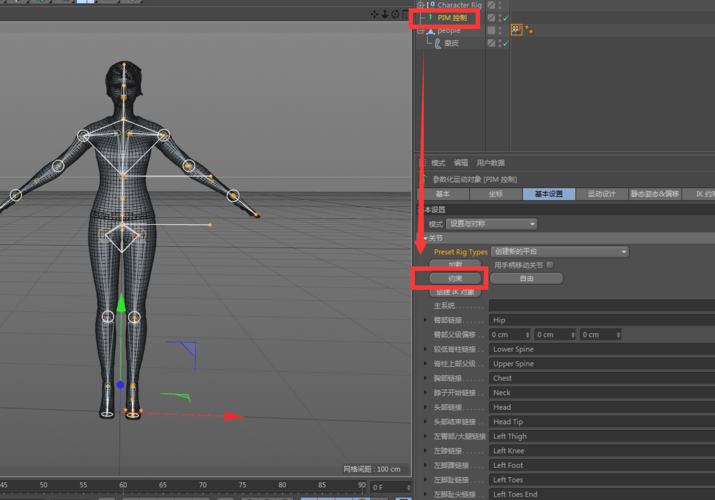Click the PIM 控制 object icon
This screenshot has width=715, height=500.
430,18
